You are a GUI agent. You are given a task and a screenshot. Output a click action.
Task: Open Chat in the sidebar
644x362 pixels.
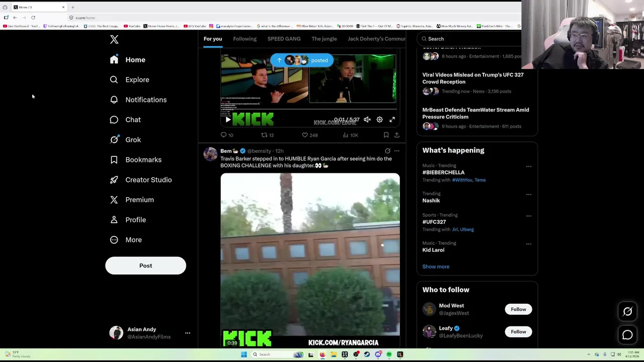pyautogui.click(x=125, y=120)
